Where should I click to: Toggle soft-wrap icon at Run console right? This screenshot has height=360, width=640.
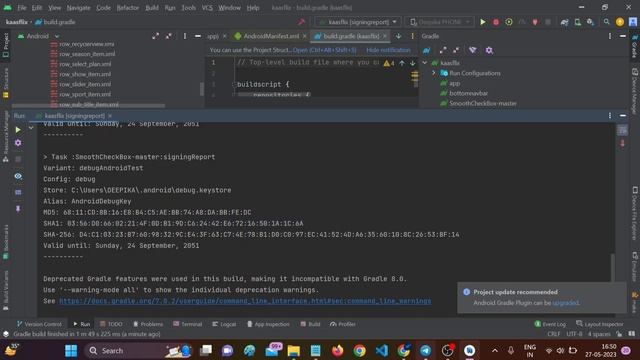click(622, 130)
